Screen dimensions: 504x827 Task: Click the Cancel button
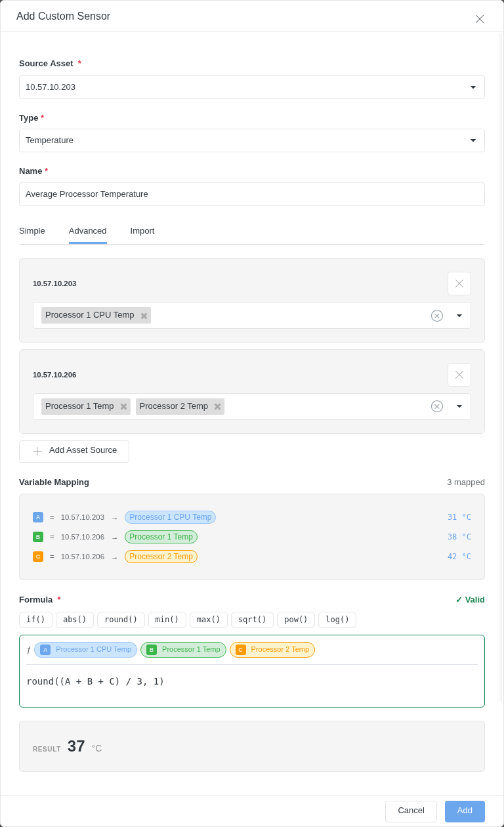tap(411, 811)
